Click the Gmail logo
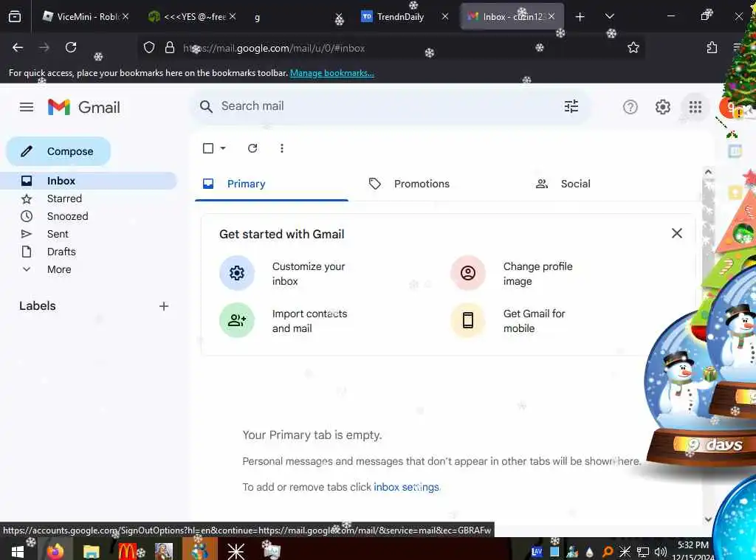Image resolution: width=756 pixels, height=560 pixels. pos(84,107)
